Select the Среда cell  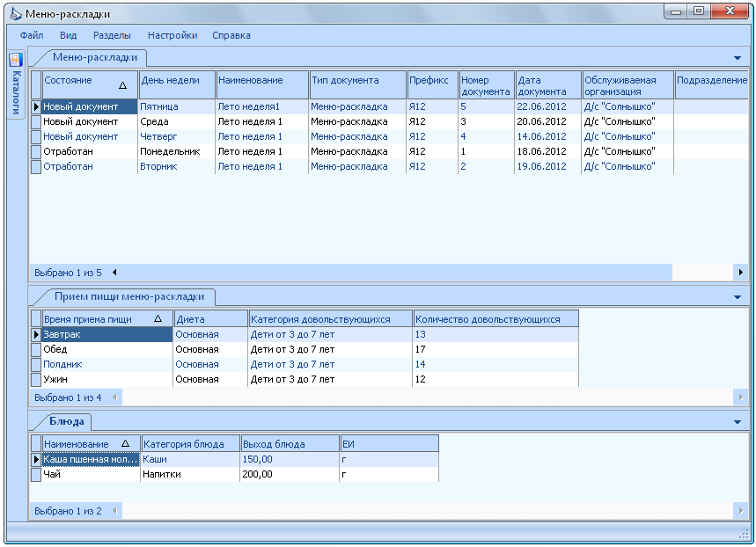(177, 121)
